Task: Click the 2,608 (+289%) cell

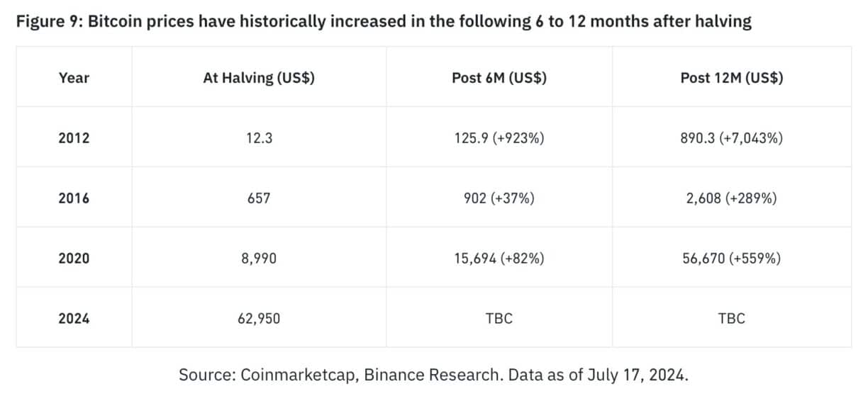Action: tap(731, 198)
